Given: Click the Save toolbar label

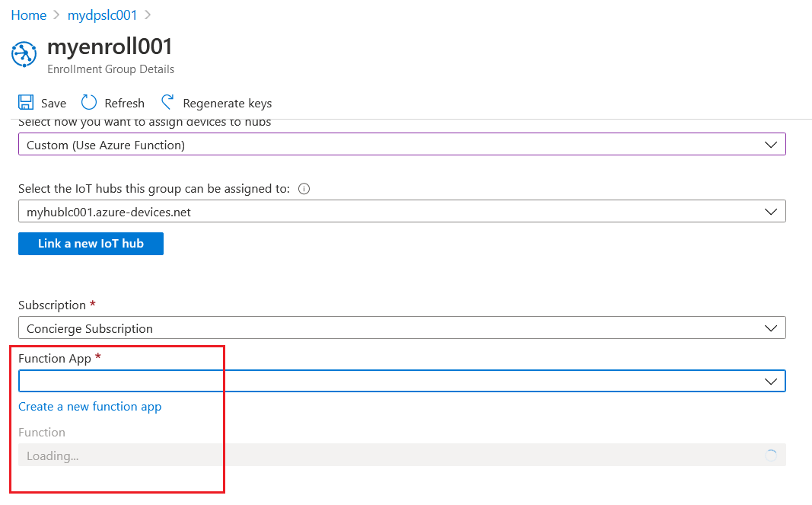Looking at the screenshot, I should point(53,103).
